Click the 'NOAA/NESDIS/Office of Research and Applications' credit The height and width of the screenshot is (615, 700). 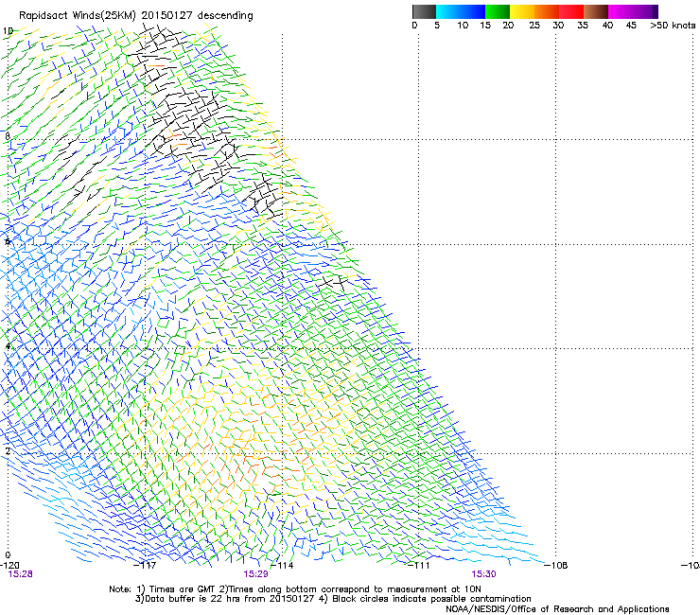[557, 609]
